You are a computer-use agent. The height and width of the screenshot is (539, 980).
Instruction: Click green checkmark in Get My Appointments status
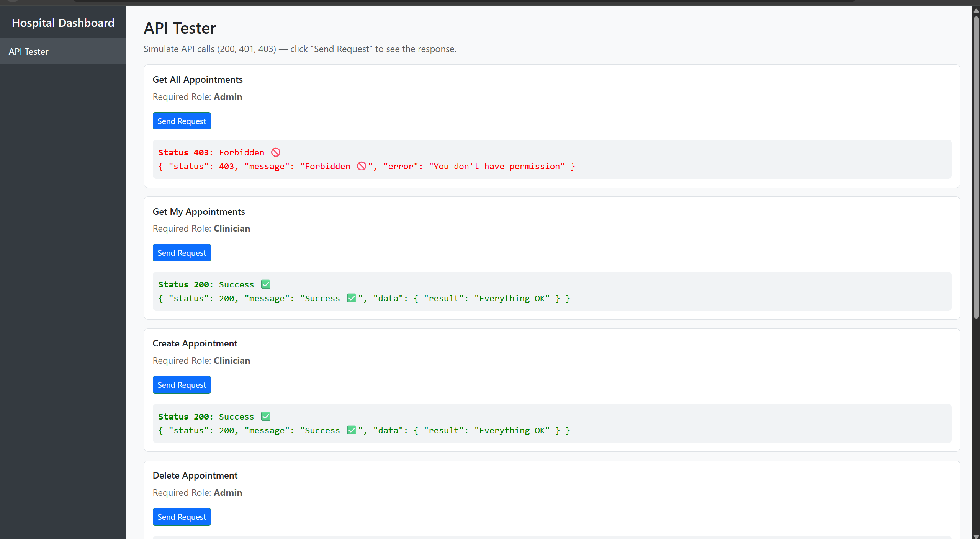click(x=266, y=284)
